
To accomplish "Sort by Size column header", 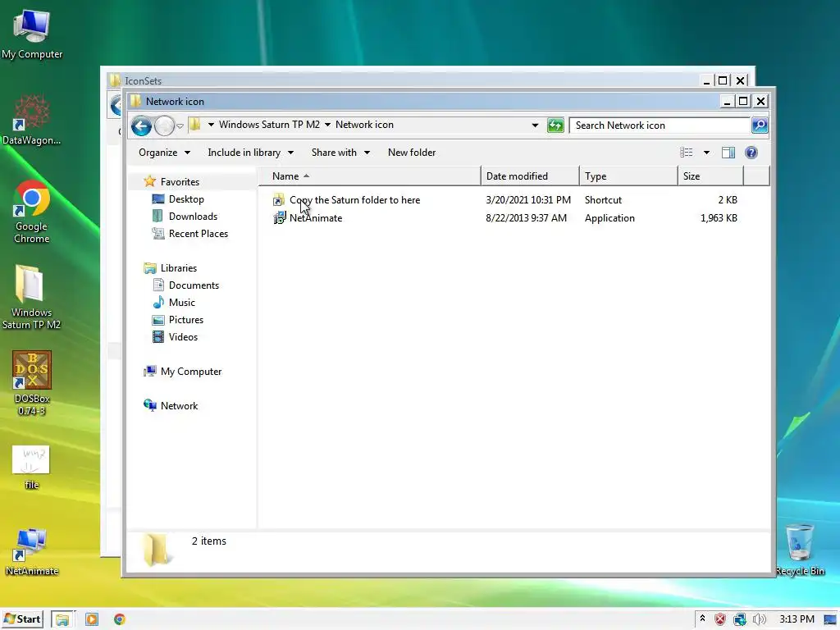I will point(710,176).
